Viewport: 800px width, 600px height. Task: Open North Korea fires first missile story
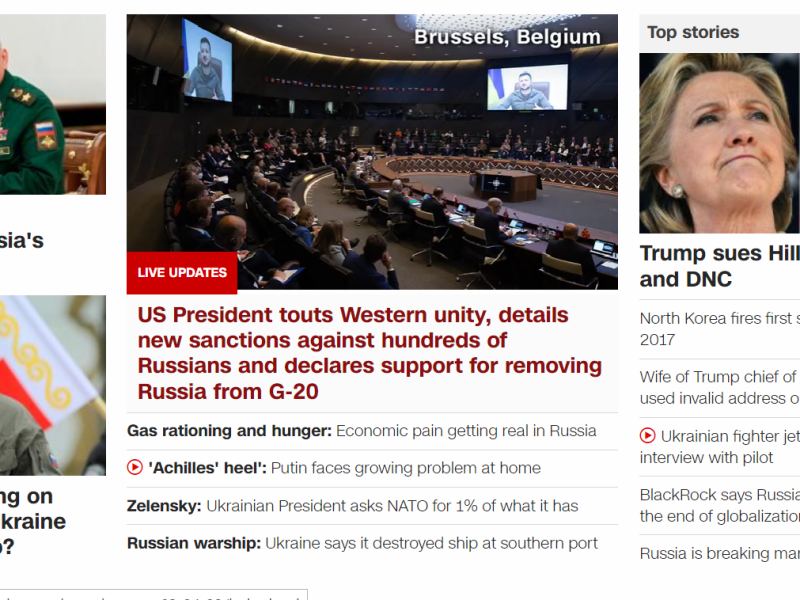click(719, 329)
